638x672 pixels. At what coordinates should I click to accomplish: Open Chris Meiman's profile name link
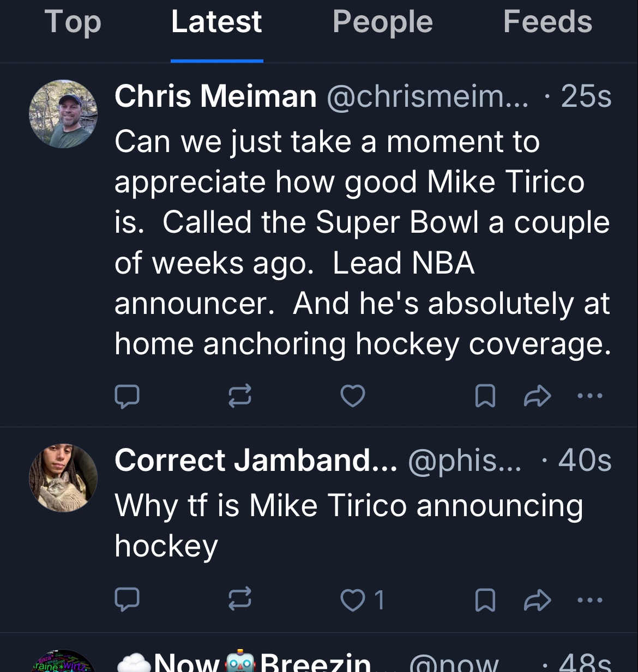(215, 96)
